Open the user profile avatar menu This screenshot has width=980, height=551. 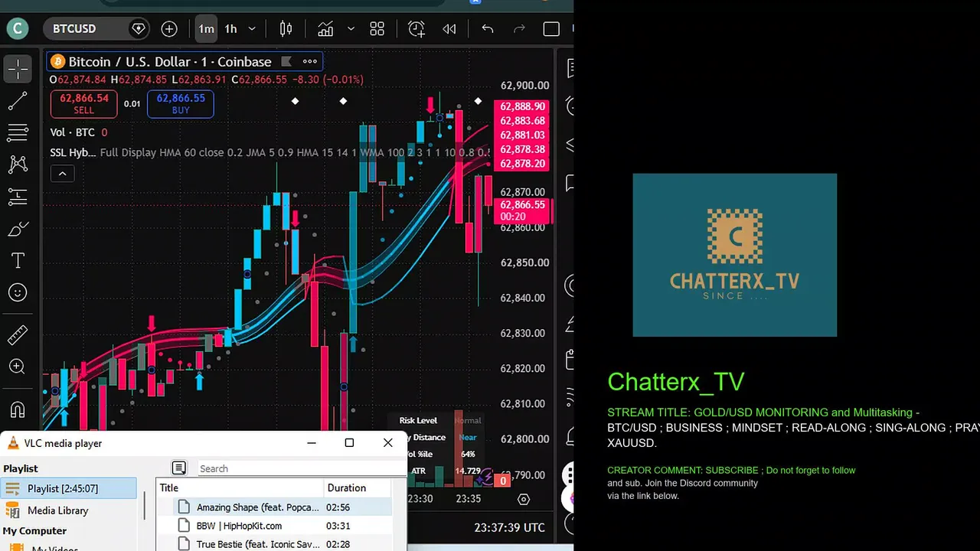click(x=18, y=29)
